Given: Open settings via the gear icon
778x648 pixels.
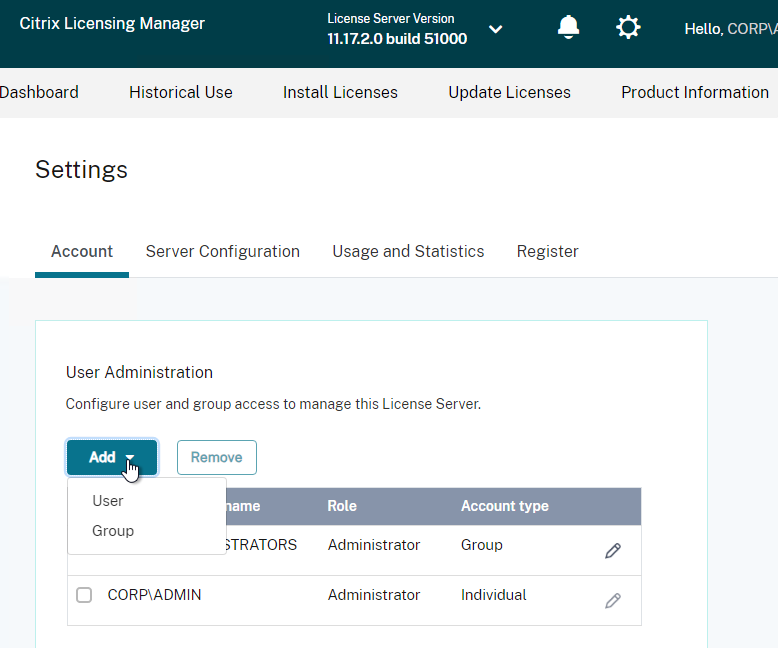Looking at the screenshot, I should [x=628, y=27].
